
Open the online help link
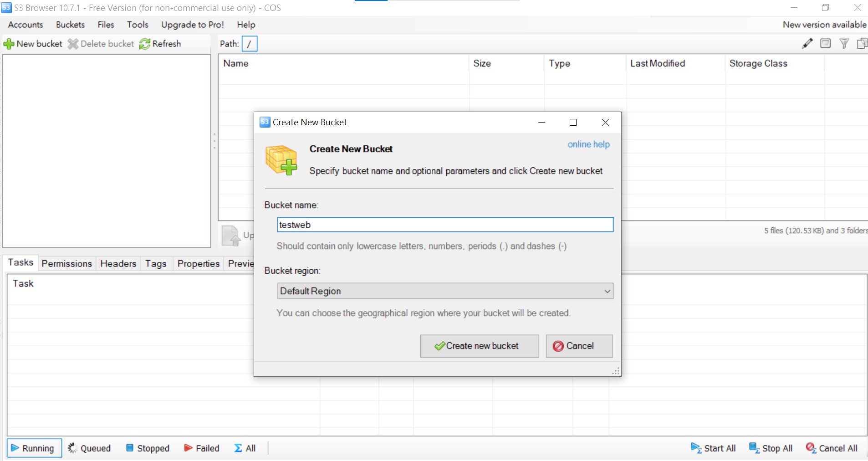pyautogui.click(x=588, y=144)
